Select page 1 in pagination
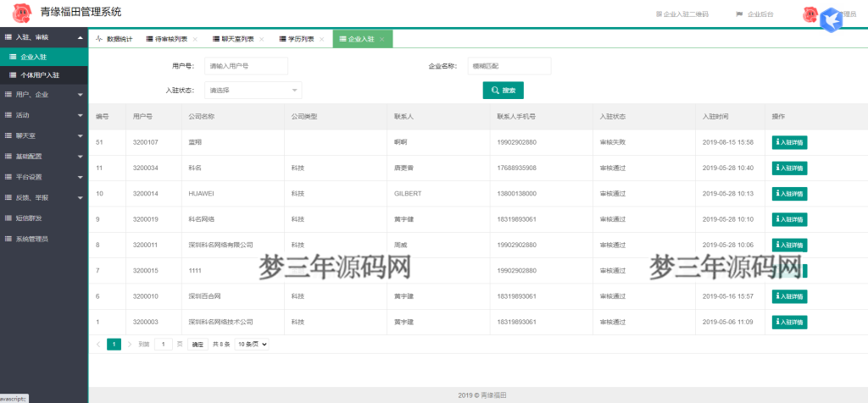The width and height of the screenshot is (868, 403). click(114, 345)
